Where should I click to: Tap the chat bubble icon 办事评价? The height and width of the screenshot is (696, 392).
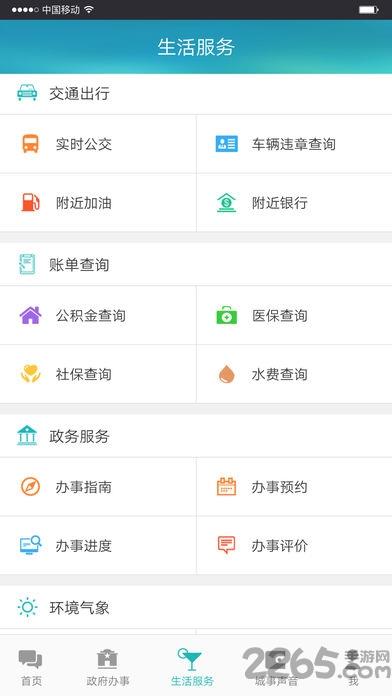(226, 545)
